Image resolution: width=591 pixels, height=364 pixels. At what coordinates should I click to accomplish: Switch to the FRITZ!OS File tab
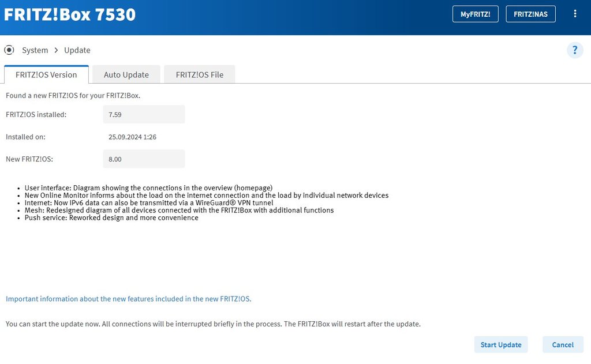tap(199, 74)
